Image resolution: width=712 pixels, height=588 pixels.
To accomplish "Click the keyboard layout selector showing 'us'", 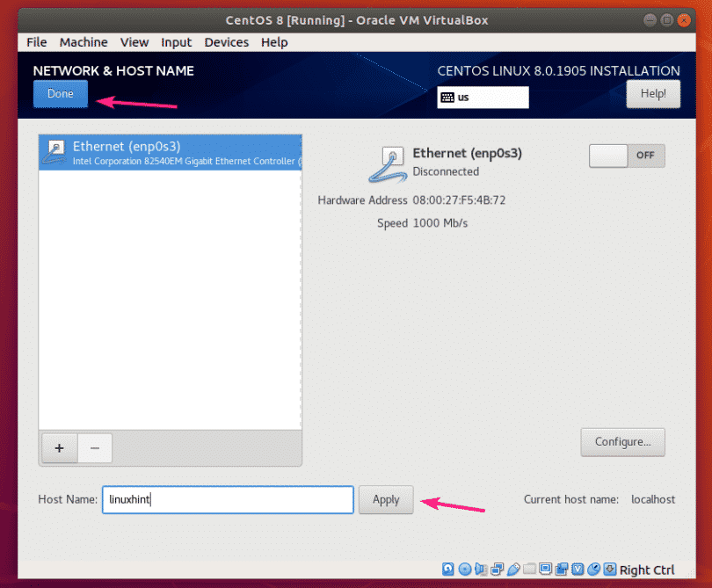I will click(x=482, y=97).
